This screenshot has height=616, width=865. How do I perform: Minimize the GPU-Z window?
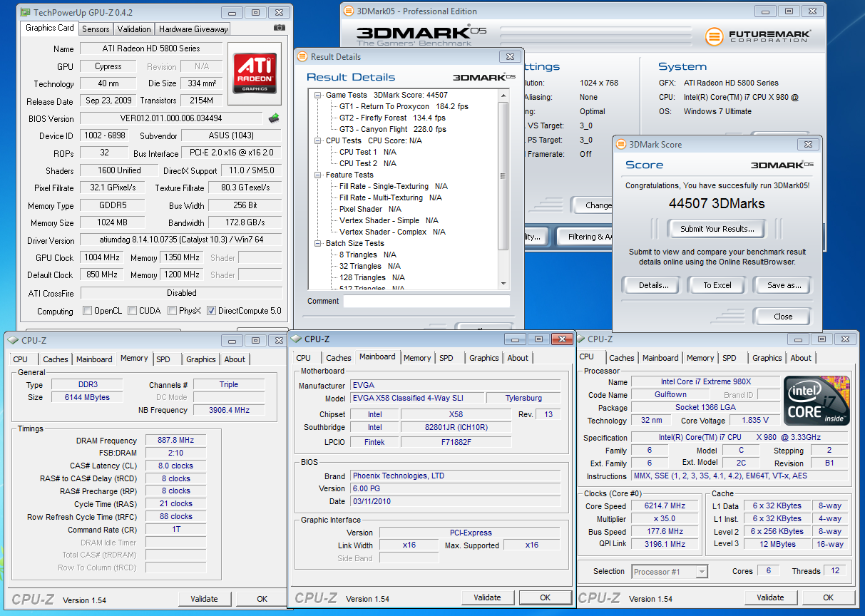coord(231,12)
